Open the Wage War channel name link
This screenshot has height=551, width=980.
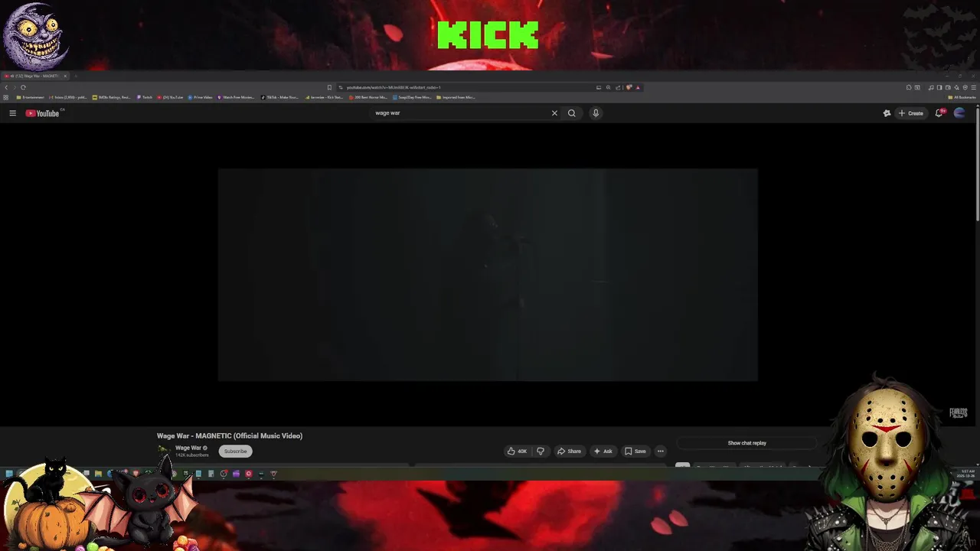pos(188,448)
